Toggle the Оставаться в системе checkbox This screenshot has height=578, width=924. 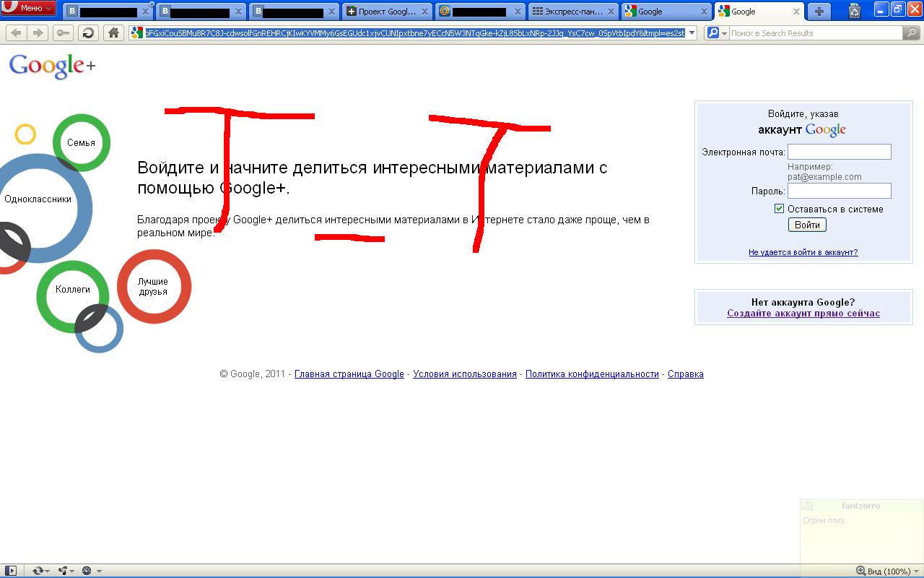(x=779, y=209)
